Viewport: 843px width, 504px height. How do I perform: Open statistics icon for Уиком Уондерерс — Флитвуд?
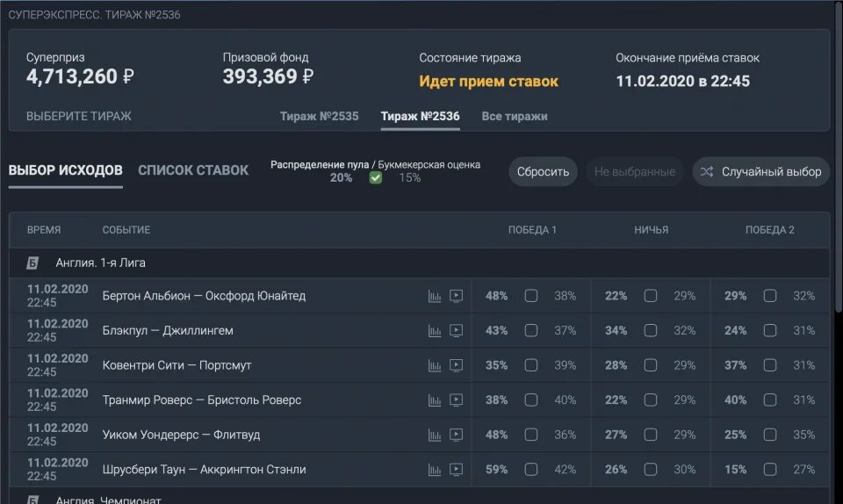435,435
